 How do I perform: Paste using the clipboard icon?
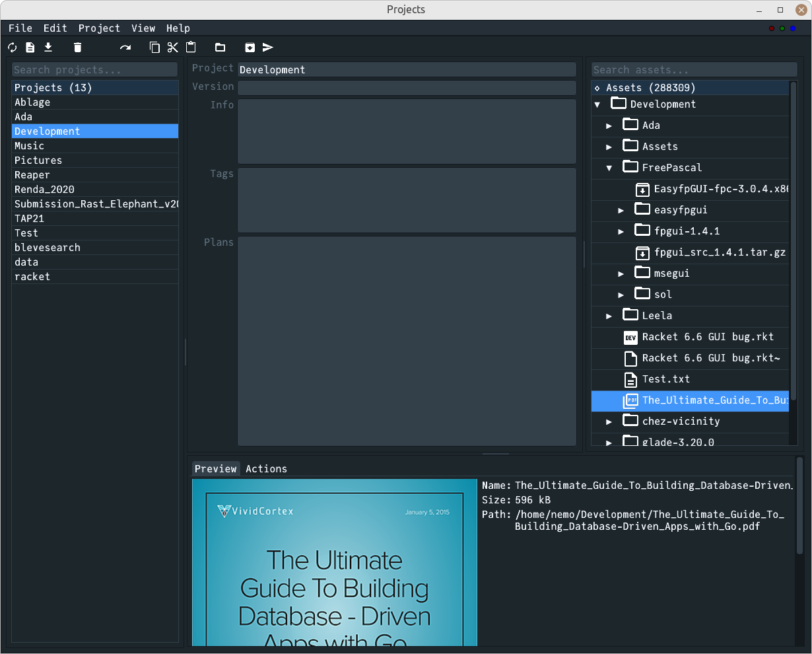pos(191,47)
